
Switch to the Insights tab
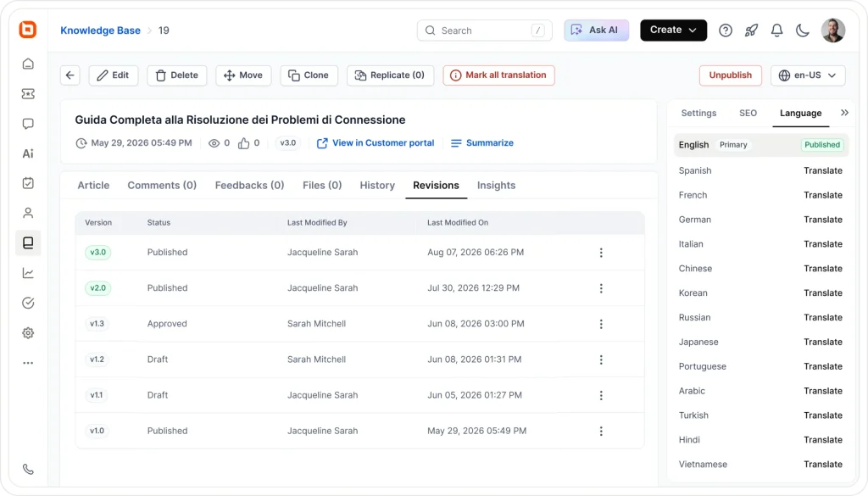496,186
